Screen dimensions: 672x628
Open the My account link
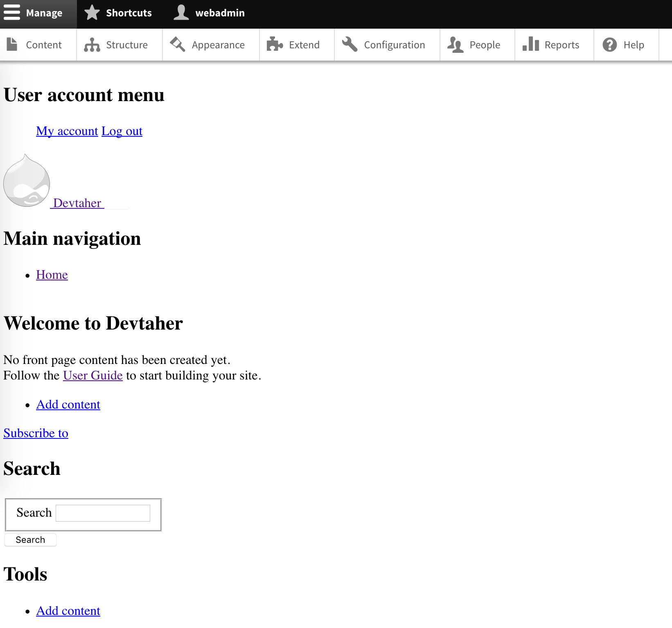(67, 131)
